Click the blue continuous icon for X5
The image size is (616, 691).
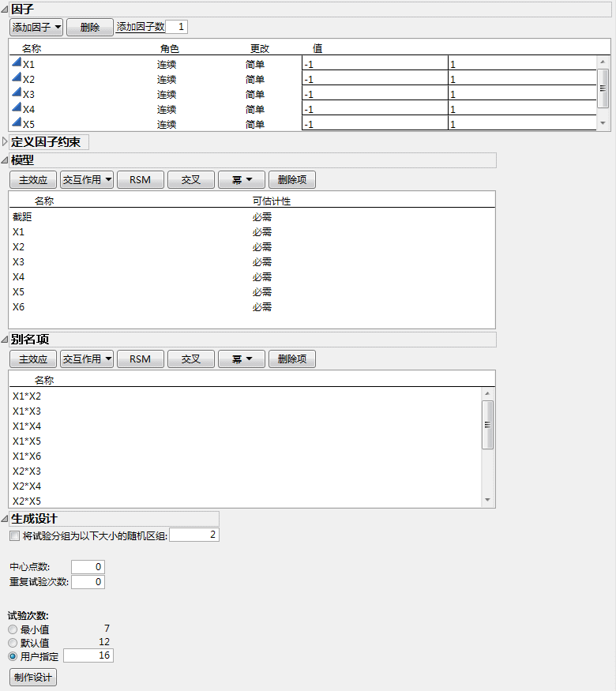pyautogui.click(x=17, y=122)
